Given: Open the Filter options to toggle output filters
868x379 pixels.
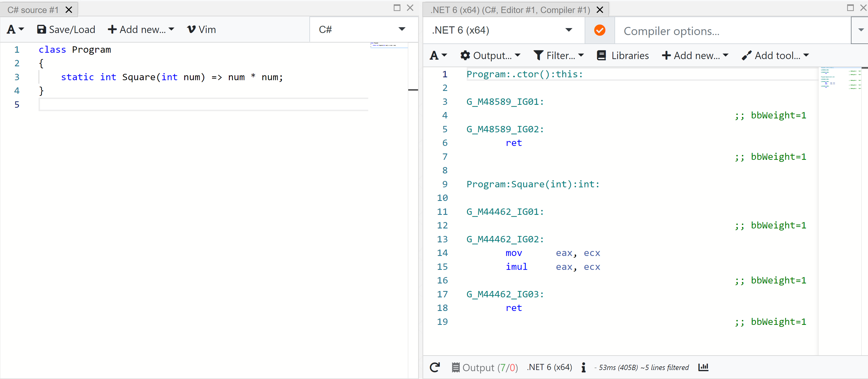Looking at the screenshot, I should tap(559, 55).
